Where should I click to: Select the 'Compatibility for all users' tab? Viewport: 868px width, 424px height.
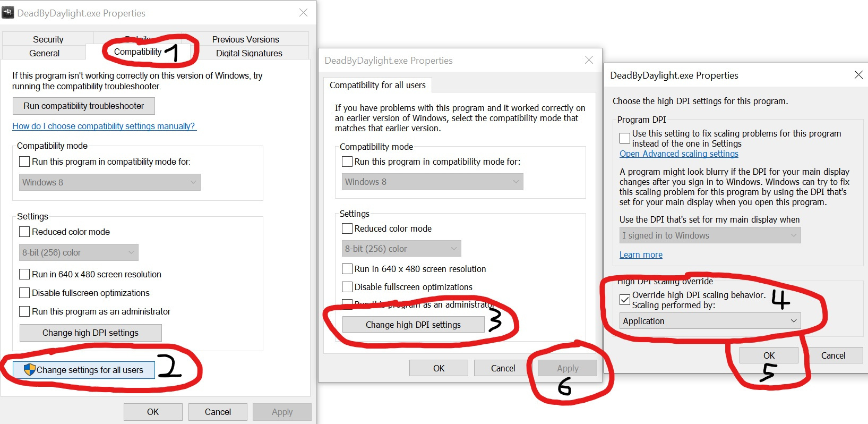point(377,85)
